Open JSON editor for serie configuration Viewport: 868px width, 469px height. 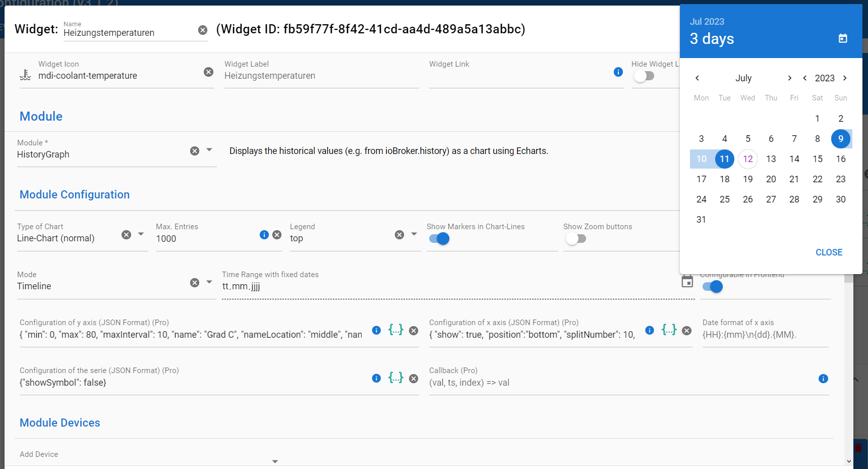pyautogui.click(x=396, y=378)
